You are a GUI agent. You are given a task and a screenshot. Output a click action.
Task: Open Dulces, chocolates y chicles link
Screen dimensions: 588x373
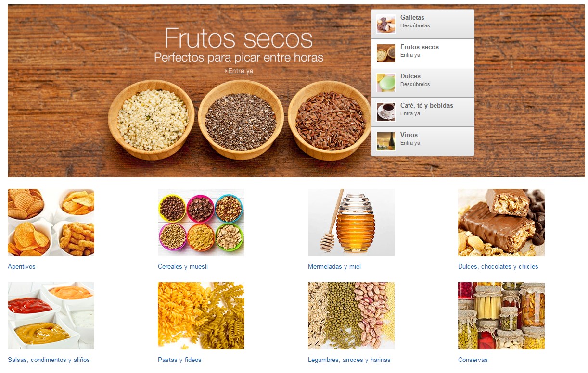pyautogui.click(x=498, y=267)
